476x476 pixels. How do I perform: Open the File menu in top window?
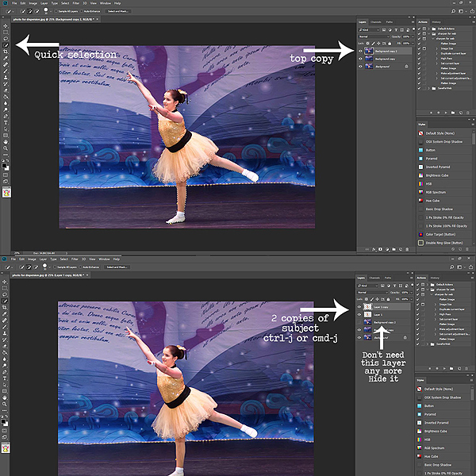pos(14,3)
